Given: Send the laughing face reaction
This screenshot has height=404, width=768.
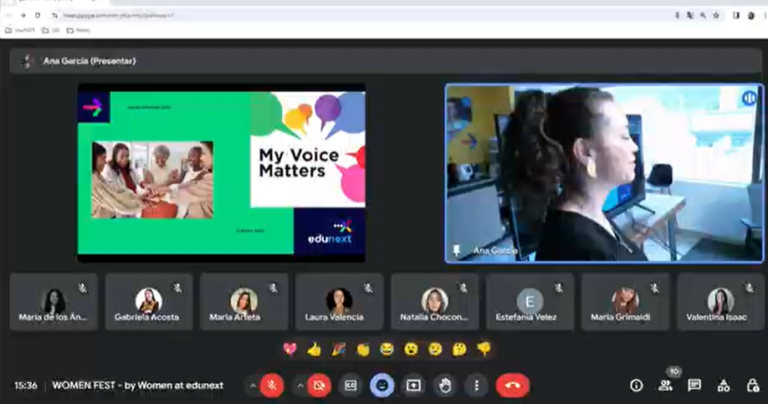Looking at the screenshot, I should click(x=387, y=349).
